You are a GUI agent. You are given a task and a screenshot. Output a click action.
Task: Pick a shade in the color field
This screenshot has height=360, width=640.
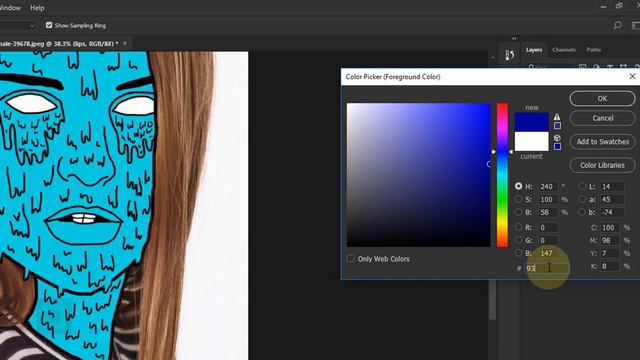click(x=418, y=175)
